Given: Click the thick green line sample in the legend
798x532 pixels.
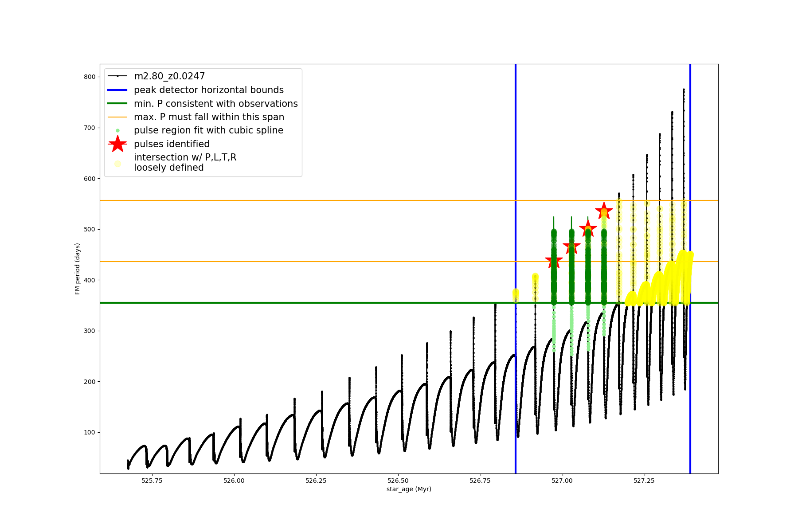Looking at the screenshot, I should [x=117, y=104].
